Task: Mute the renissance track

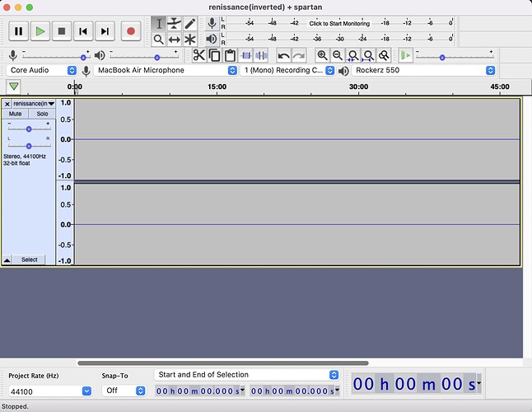Action: [x=15, y=114]
